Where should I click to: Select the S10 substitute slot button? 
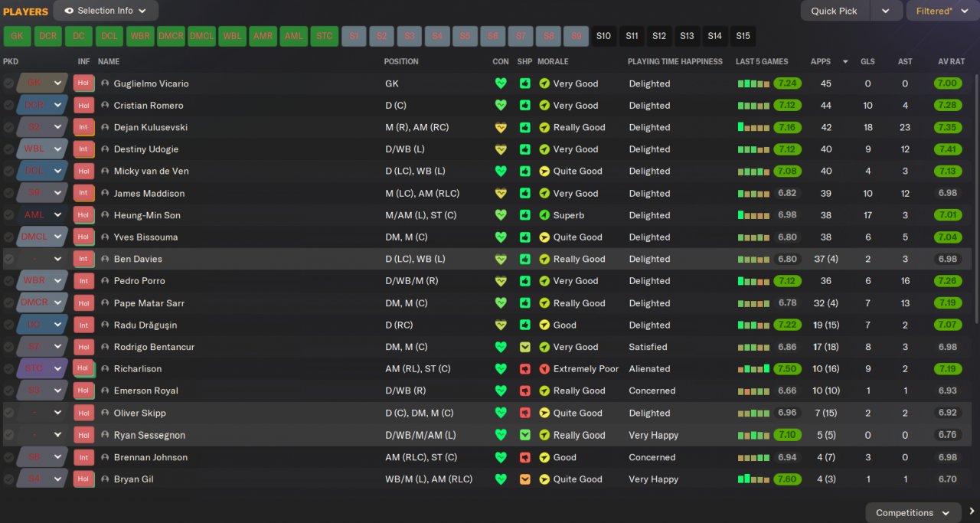point(604,36)
